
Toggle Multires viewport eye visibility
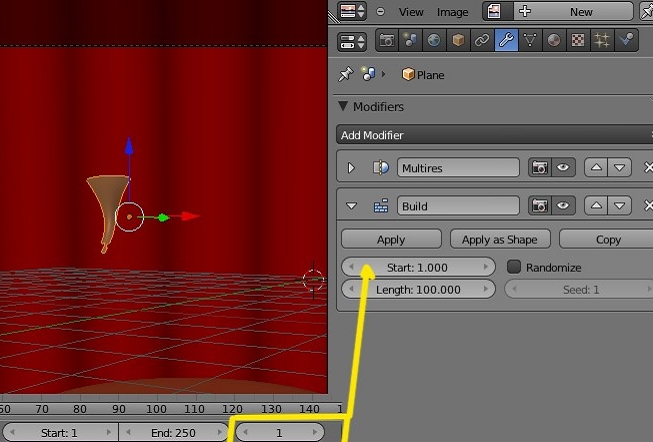click(x=563, y=167)
